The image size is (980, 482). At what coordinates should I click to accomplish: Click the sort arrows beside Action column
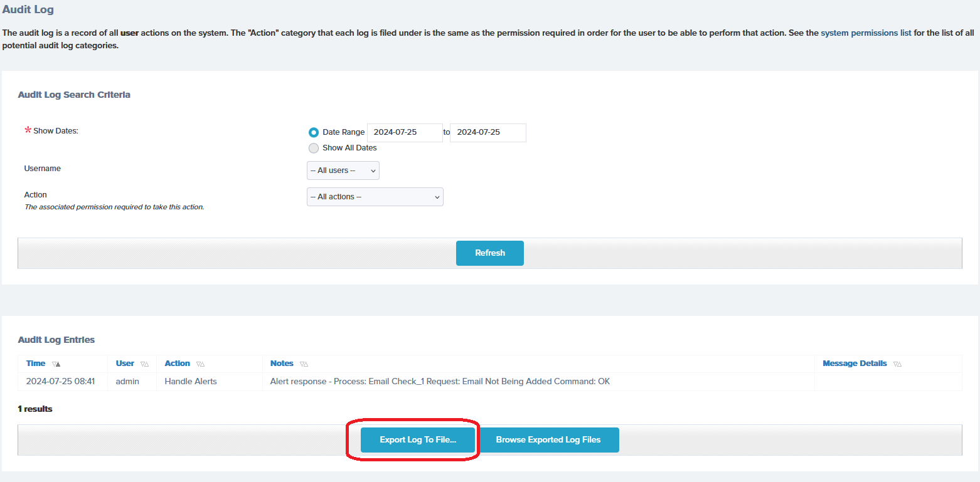pyautogui.click(x=200, y=364)
